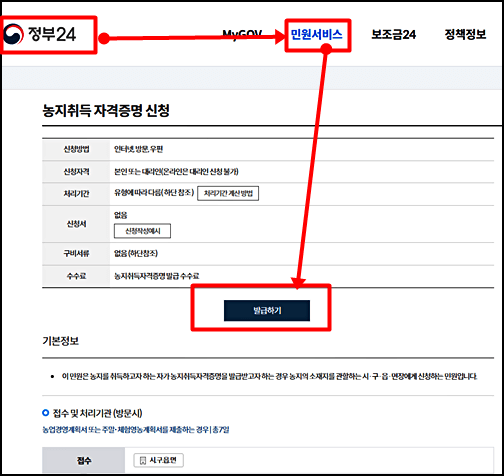Click the 신청작성예시 button
This screenshot has width=504, height=476.
[x=142, y=231]
